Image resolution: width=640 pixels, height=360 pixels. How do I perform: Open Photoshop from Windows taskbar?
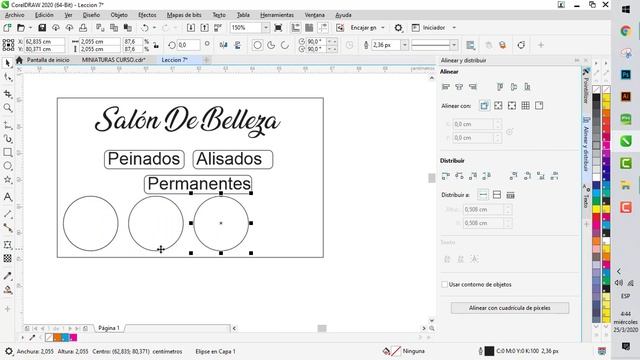(x=626, y=75)
